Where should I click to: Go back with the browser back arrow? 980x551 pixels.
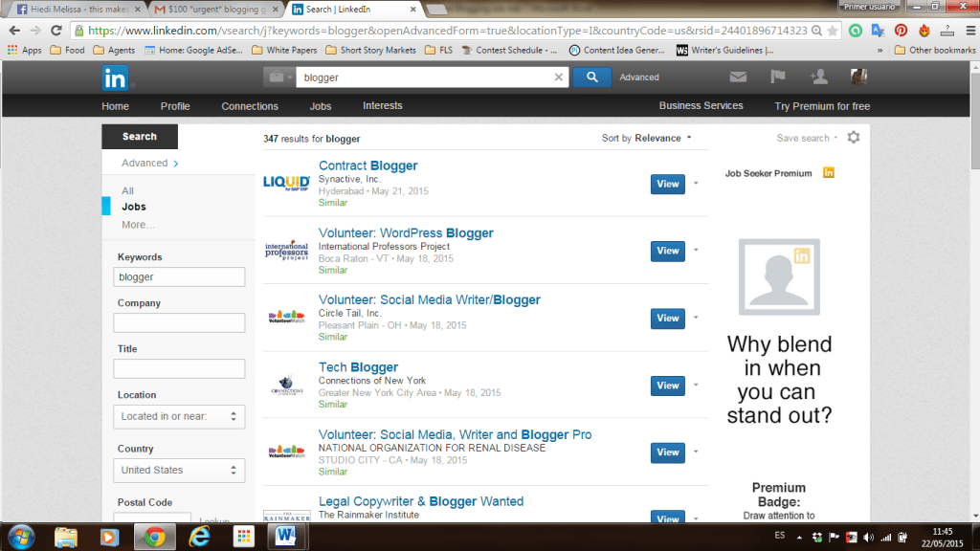click(x=14, y=31)
